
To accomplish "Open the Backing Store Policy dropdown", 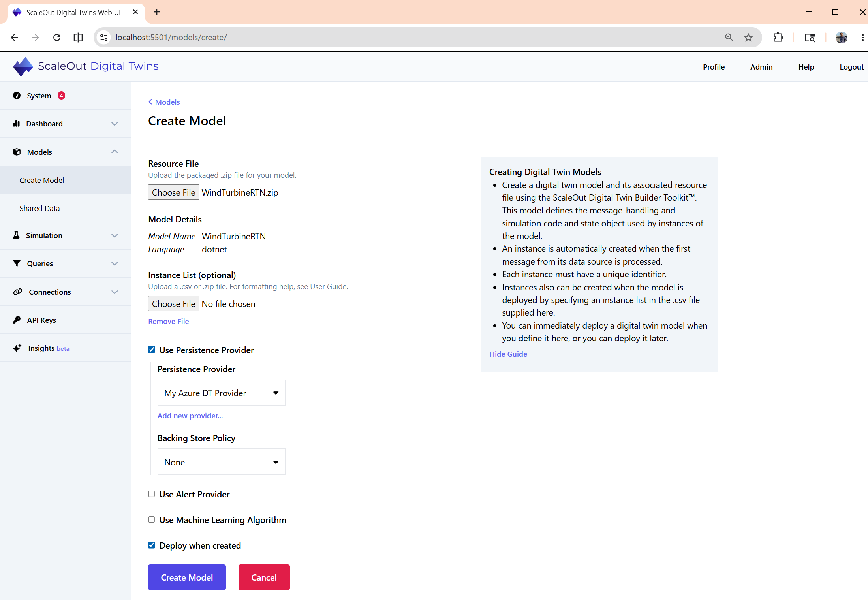I will [222, 462].
